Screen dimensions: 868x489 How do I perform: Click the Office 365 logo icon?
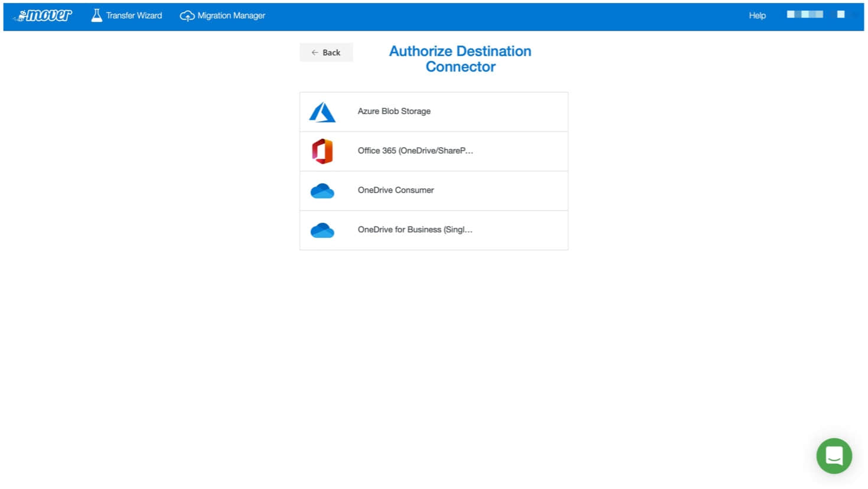tap(322, 151)
